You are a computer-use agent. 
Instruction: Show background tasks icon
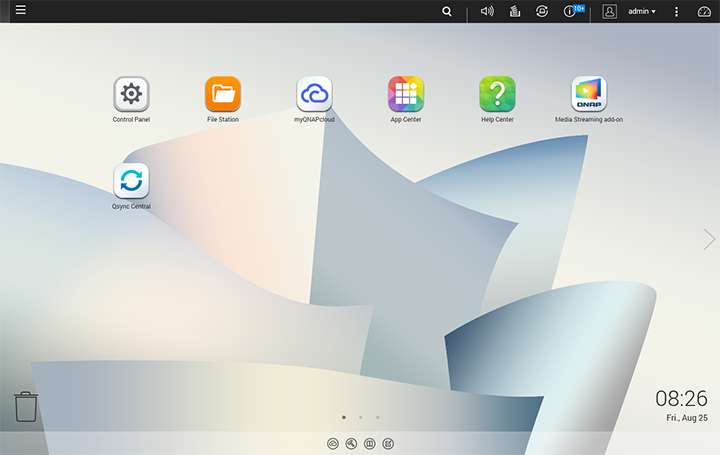(x=515, y=11)
